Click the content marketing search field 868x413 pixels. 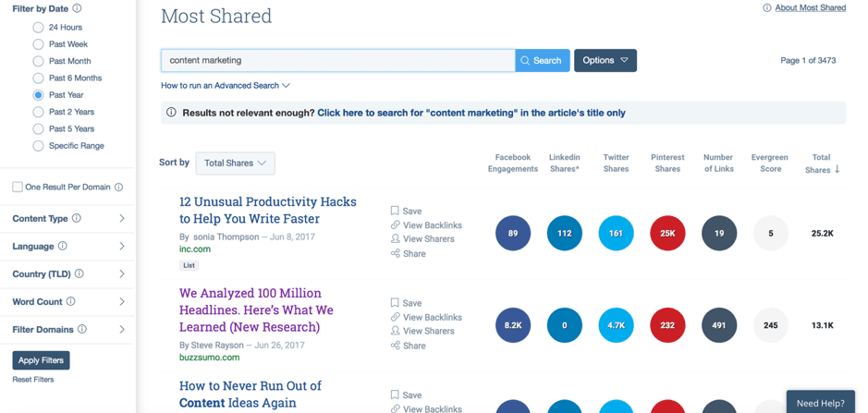click(x=337, y=60)
